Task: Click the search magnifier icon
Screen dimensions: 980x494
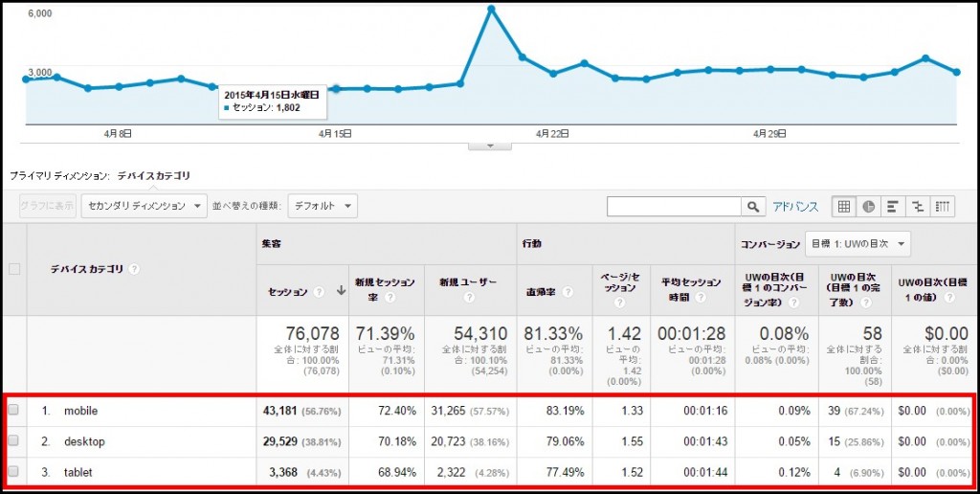Action: point(753,207)
